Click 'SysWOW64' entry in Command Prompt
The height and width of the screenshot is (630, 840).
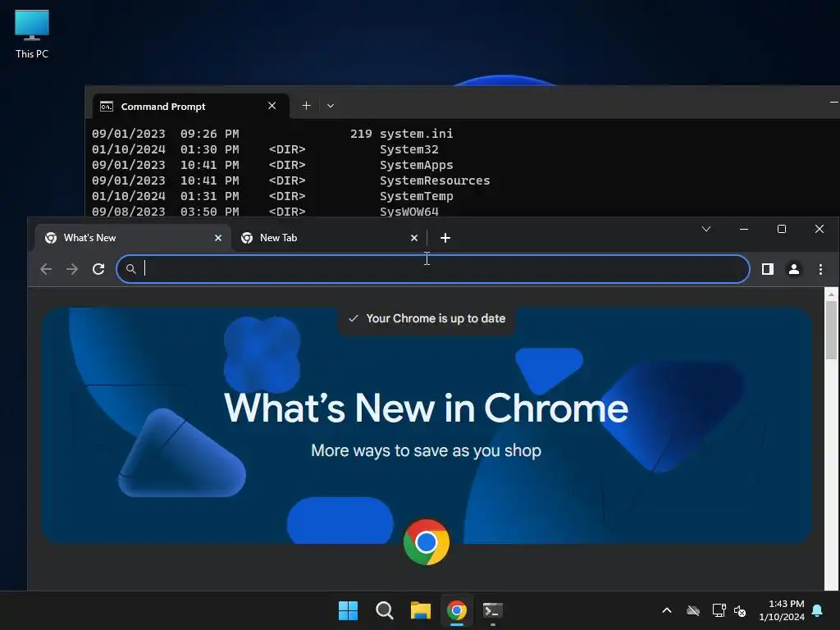409,211
